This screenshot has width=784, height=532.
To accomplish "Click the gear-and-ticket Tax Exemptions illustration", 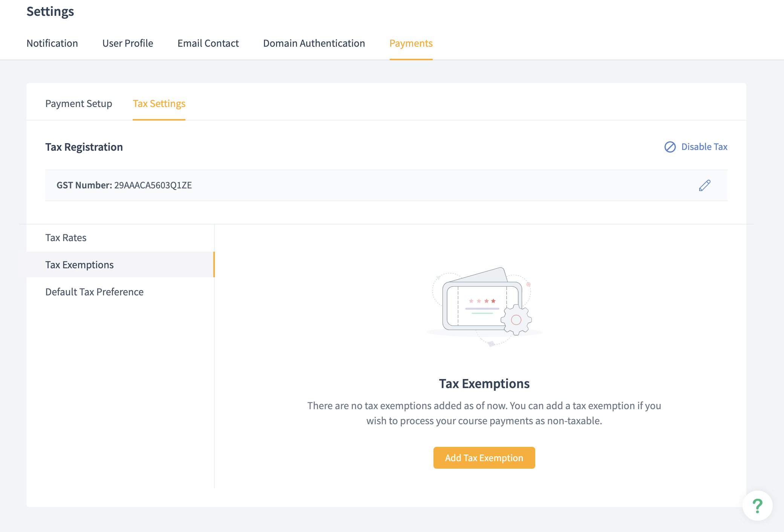I will (484, 307).
